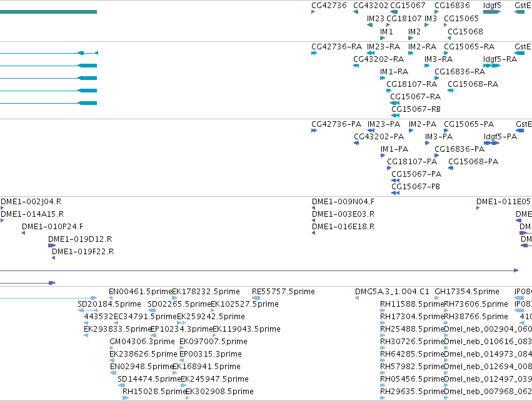Image resolution: width=532 pixels, height=401 pixels.
Task: Select the CG18107 gene label
Action: tap(404, 18)
